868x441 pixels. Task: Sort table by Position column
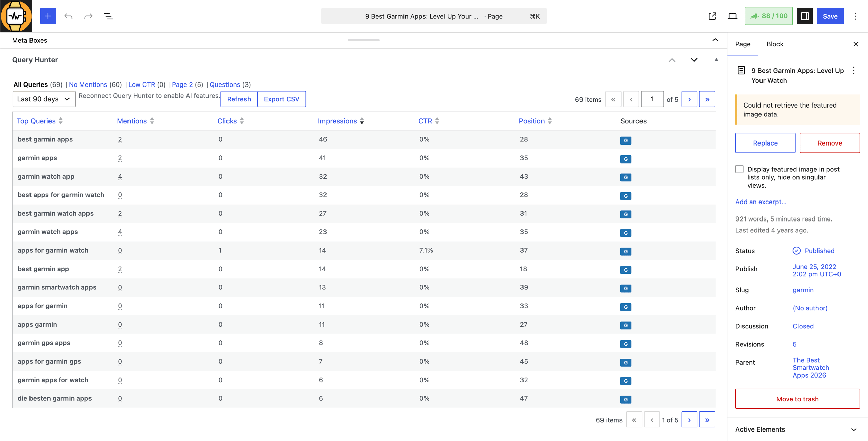point(535,121)
